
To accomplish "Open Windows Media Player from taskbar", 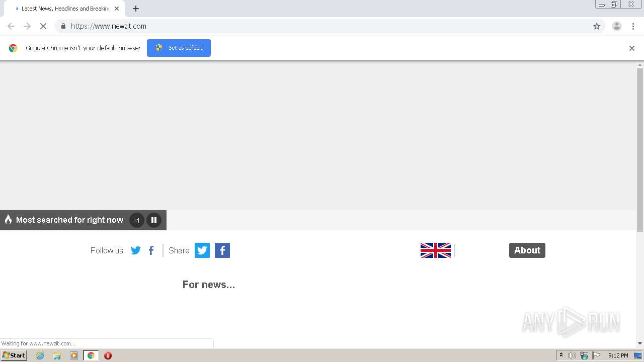I will [x=74, y=355].
